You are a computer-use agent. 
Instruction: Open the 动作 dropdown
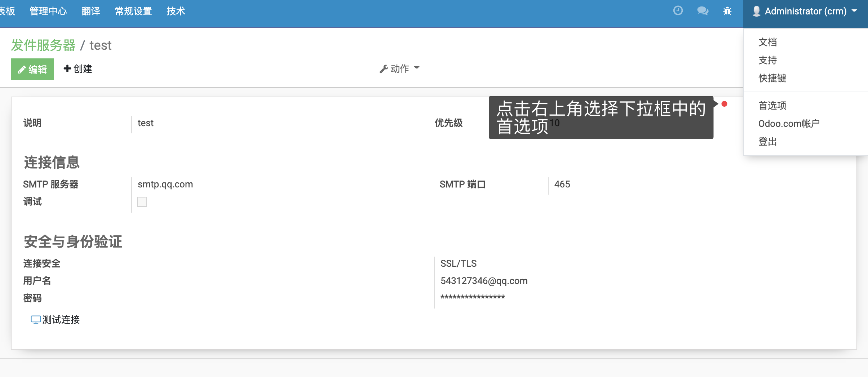tap(399, 68)
